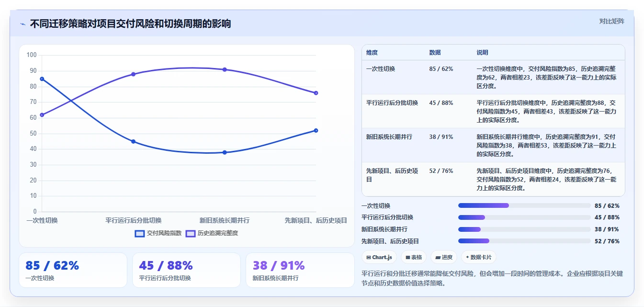
Task: Click the blue 交付风险指数 legend swatch
Action: click(140, 233)
